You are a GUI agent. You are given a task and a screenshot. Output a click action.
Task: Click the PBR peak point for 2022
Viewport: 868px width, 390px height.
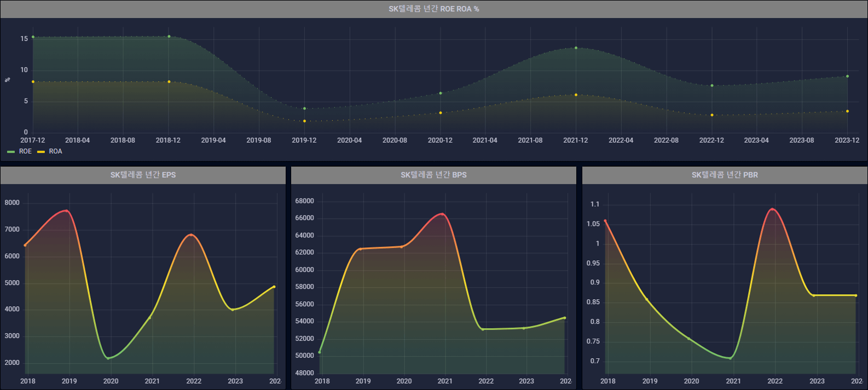(772, 209)
